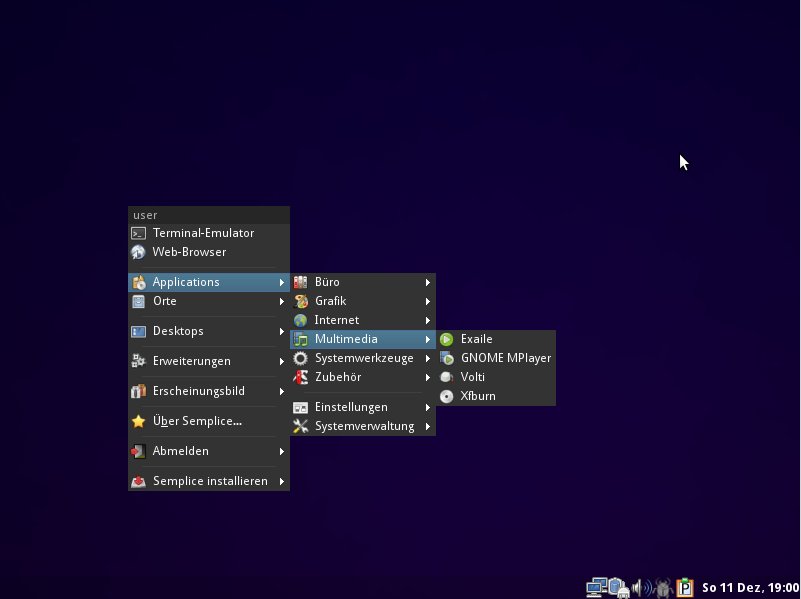Launch Exaile by its label
The height and width of the screenshot is (599, 801).
click(x=477, y=339)
